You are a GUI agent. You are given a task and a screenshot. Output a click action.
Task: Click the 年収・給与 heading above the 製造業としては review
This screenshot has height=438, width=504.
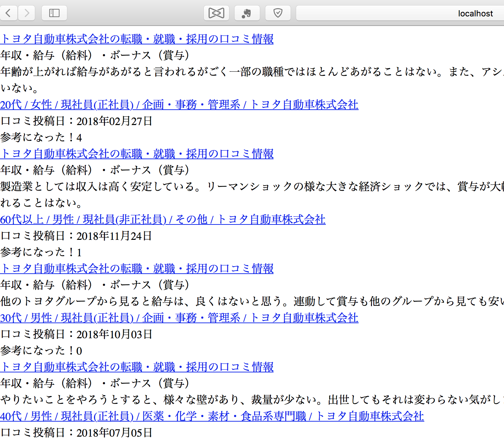coord(95,170)
